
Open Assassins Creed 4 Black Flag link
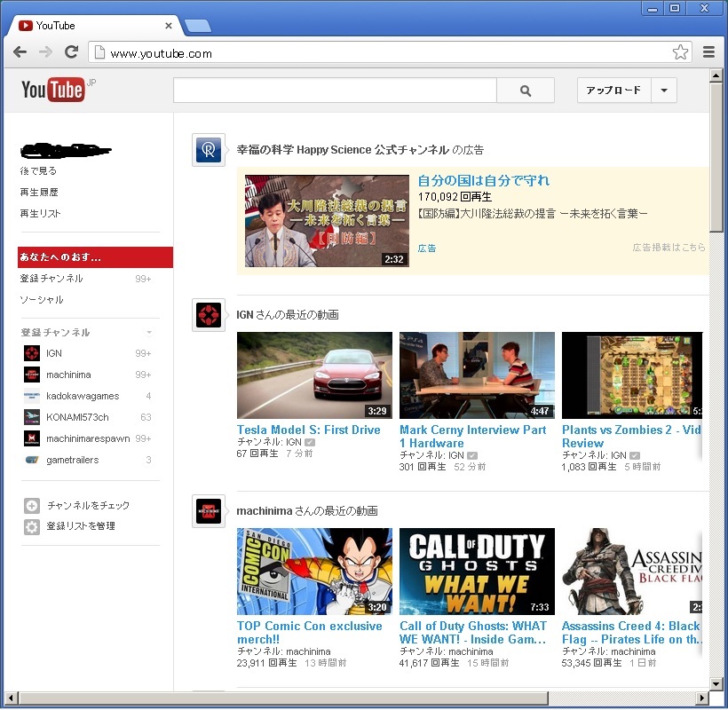point(631,633)
